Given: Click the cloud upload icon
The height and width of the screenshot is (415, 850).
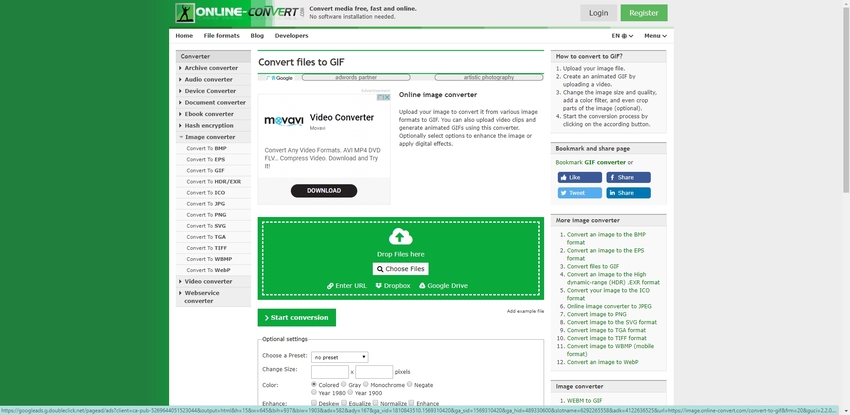Looking at the screenshot, I should tap(400, 237).
